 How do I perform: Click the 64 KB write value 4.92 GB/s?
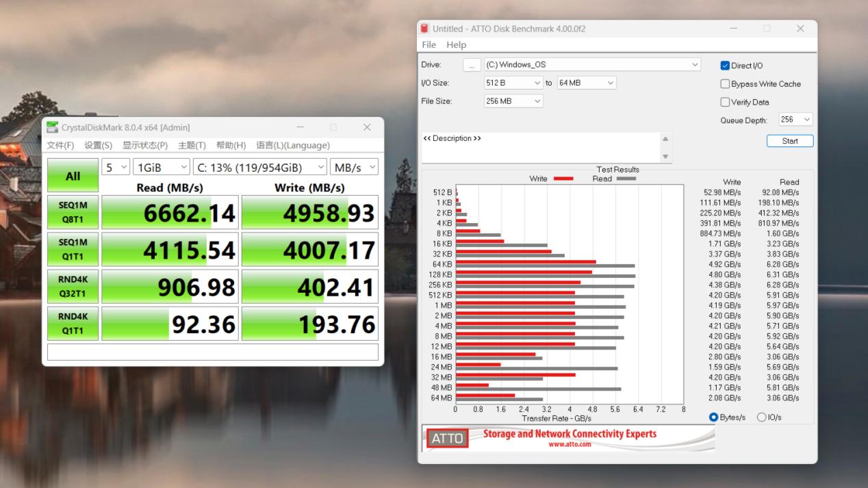[725, 264]
